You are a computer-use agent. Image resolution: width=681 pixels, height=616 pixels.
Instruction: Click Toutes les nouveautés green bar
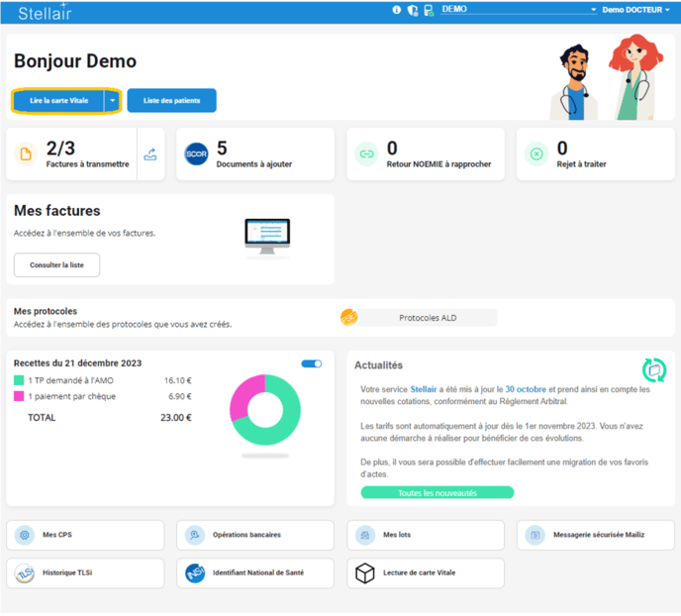coord(437,492)
